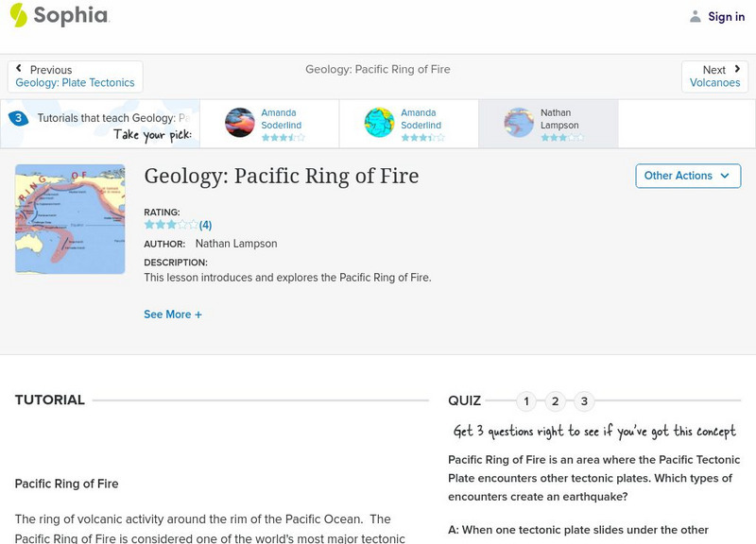Open the Ring of Fire map thumbnail
Viewport: 756px width, 544px height.
pos(70,219)
